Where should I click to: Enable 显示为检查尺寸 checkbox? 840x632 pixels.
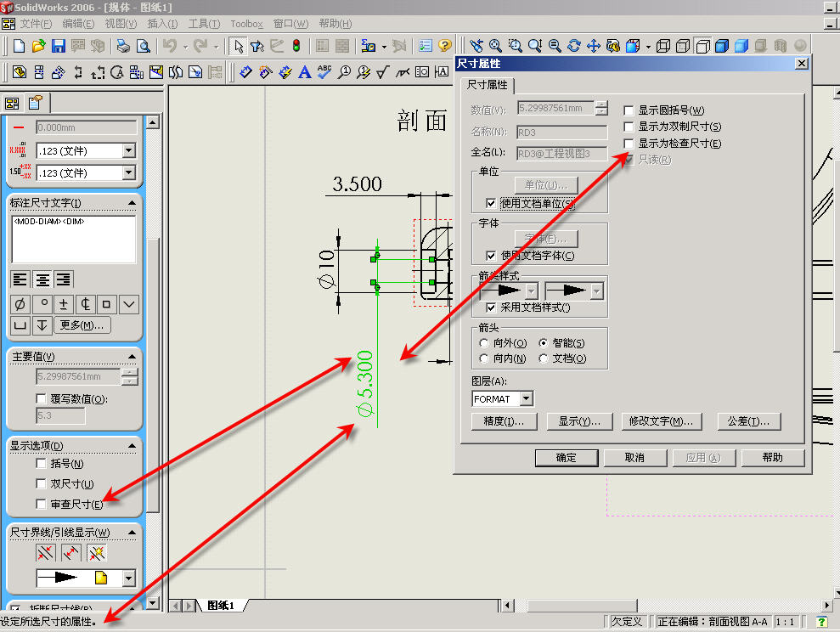tap(629, 144)
